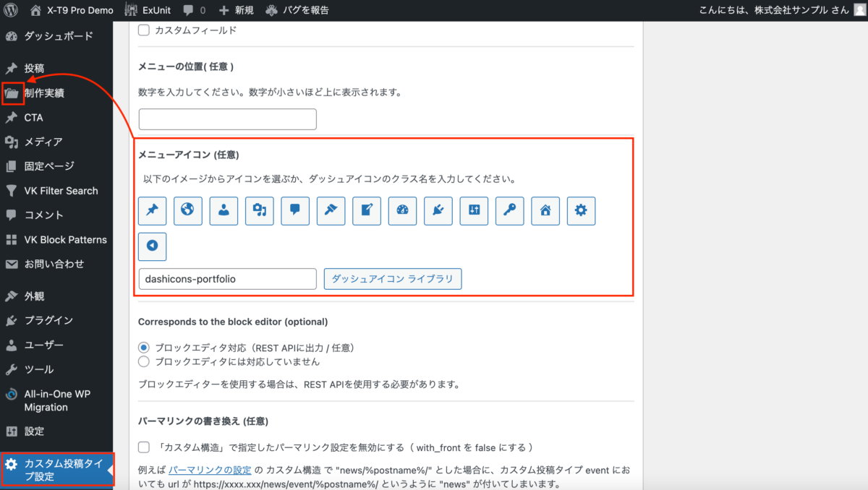Image resolution: width=868 pixels, height=490 pixels.
Task: Select the globe menu icon
Action: tap(188, 210)
